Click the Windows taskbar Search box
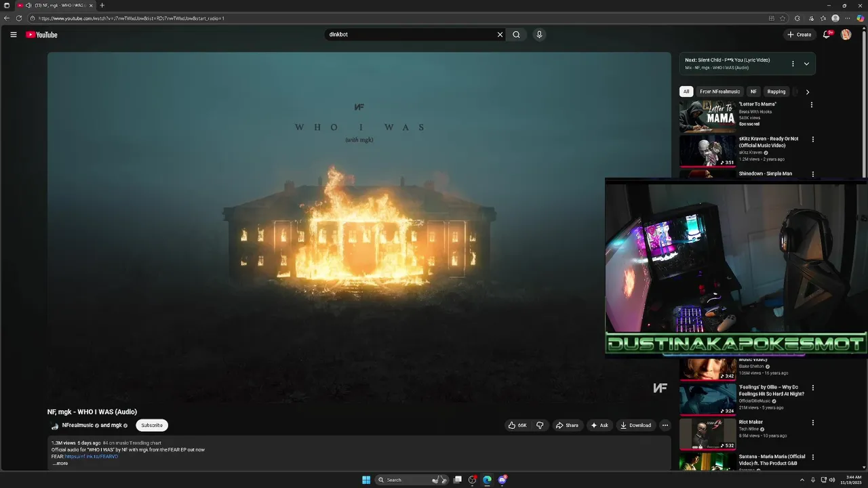Viewport: 868px width, 488px height. click(x=411, y=480)
